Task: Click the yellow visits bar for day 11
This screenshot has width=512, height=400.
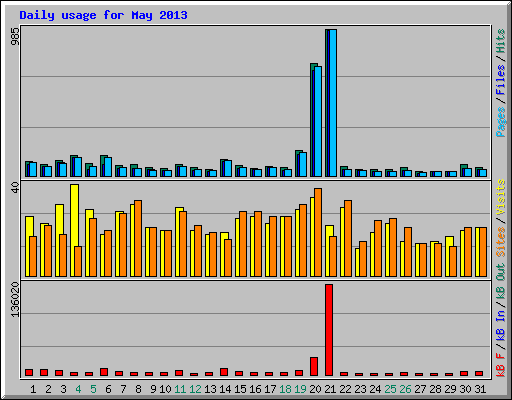Action: click(x=178, y=242)
